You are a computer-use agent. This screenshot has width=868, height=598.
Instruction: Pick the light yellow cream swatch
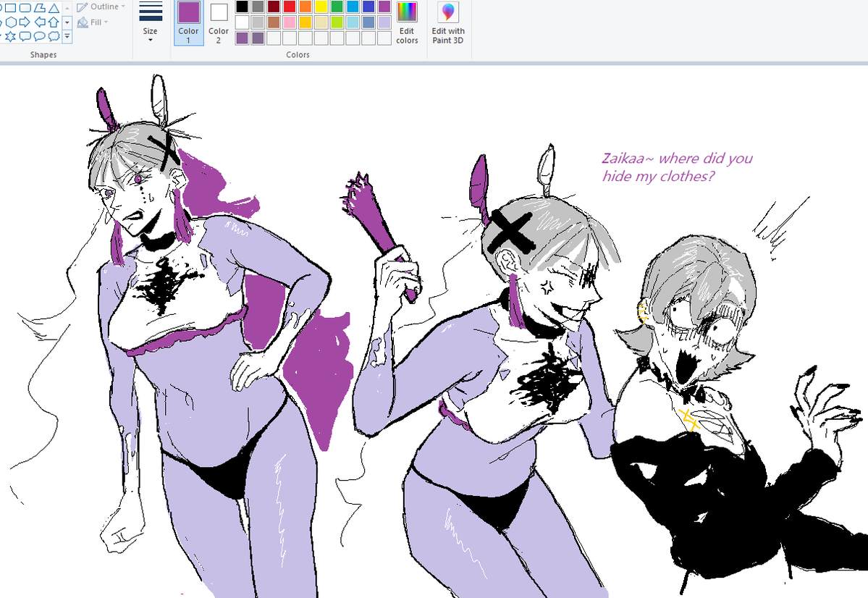click(321, 22)
